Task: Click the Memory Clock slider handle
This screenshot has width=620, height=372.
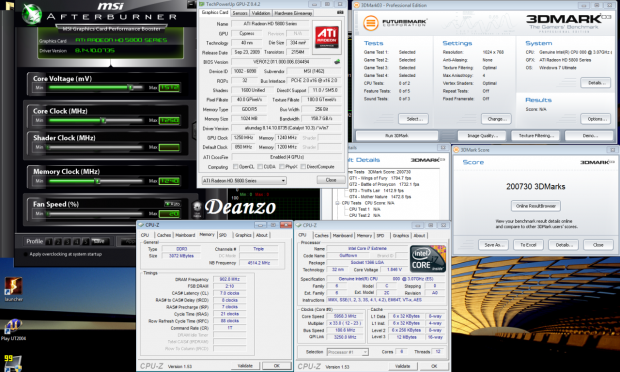Action: click(98, 181)
